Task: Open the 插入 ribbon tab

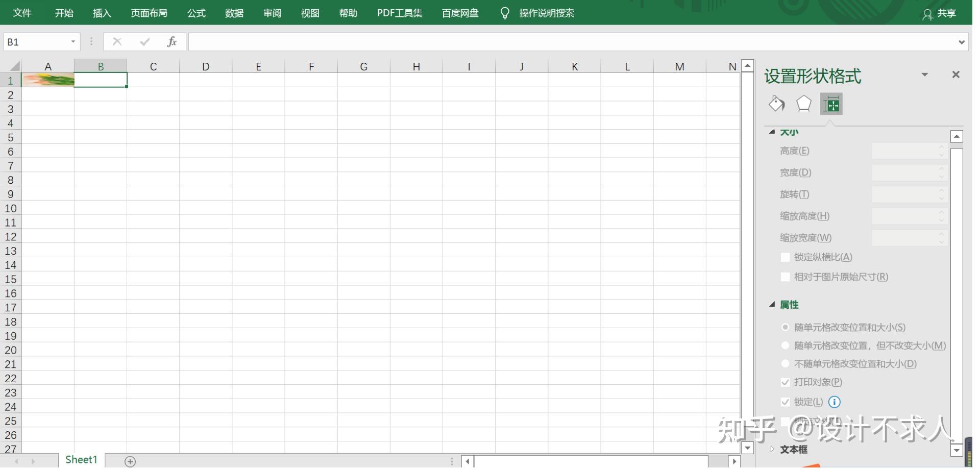Action: [102, 13]
